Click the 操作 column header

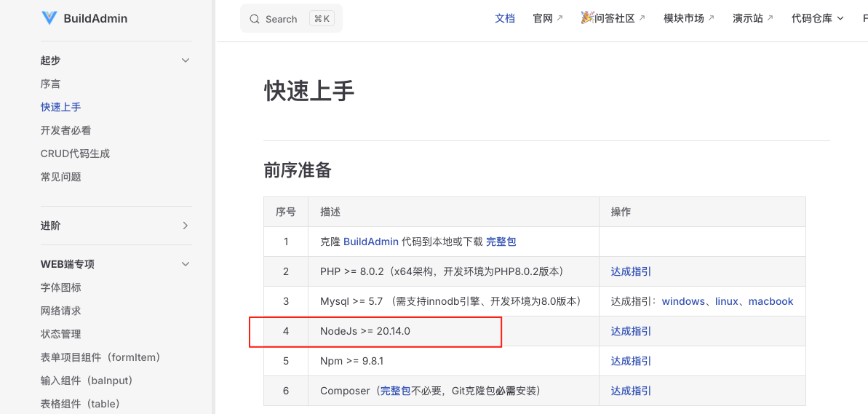tap(702, 212)
